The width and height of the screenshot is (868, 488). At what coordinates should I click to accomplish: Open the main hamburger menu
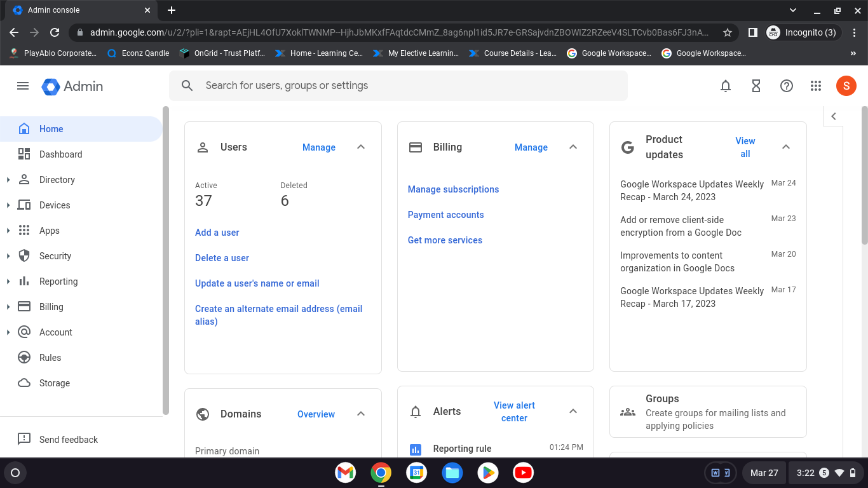click(23, 86)
